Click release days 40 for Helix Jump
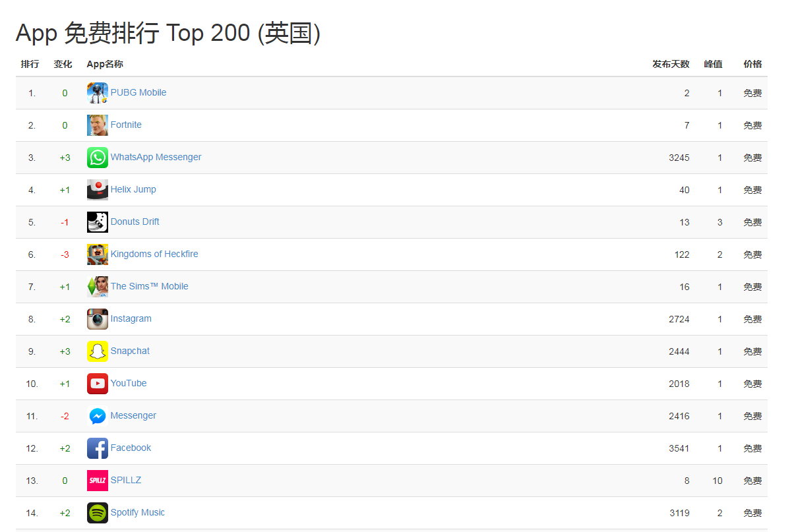This screenshot has height=532, width=794. tap(685, 190)
